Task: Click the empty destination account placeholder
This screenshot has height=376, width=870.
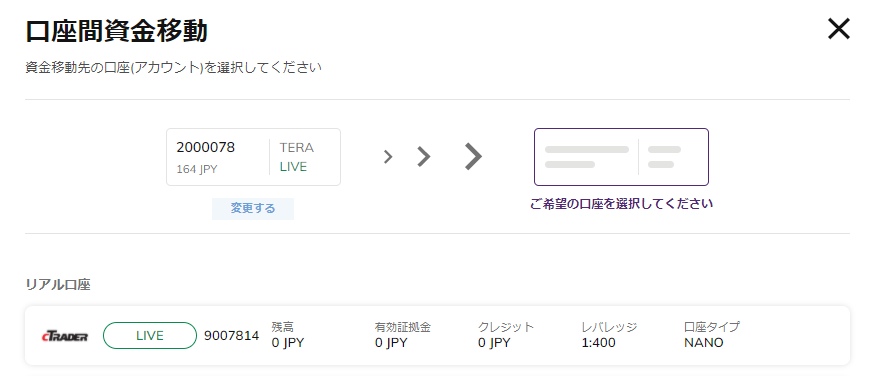Action: [x=621, y=157]
